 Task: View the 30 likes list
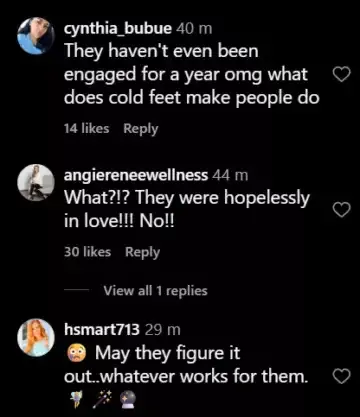[x=87, y=252]
